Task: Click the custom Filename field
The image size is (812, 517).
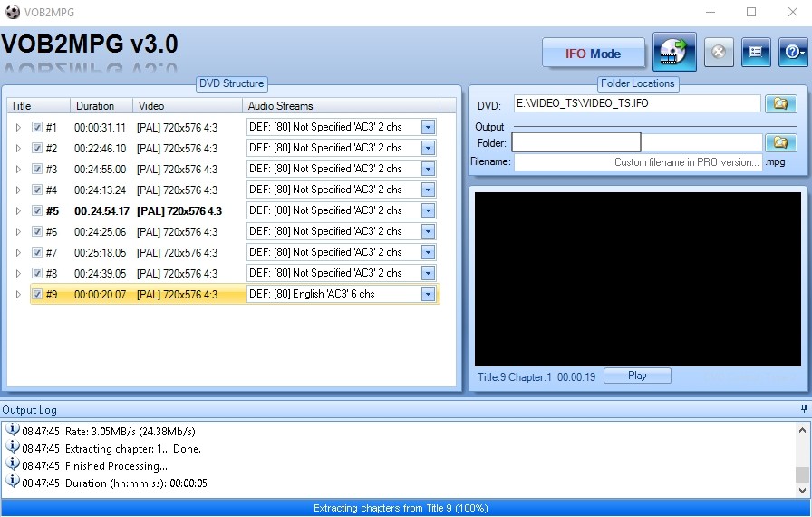Action: 638,162
